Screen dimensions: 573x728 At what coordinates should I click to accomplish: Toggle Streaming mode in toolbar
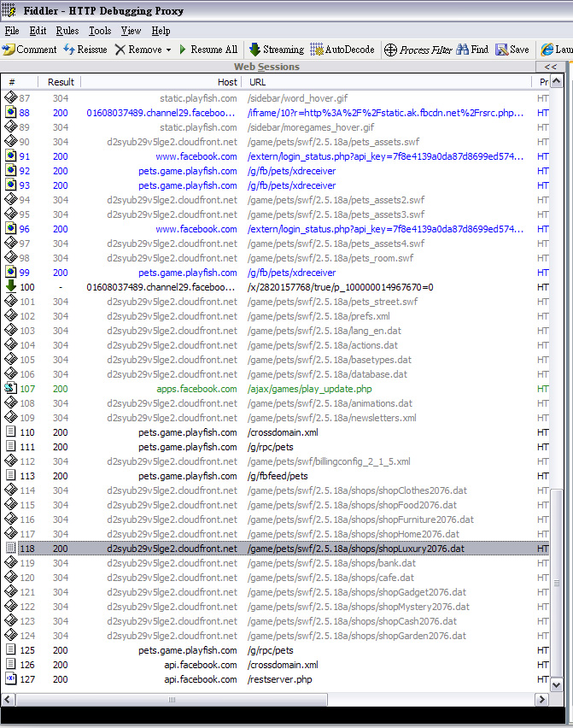pyautogui.click(x=277, y=50)
